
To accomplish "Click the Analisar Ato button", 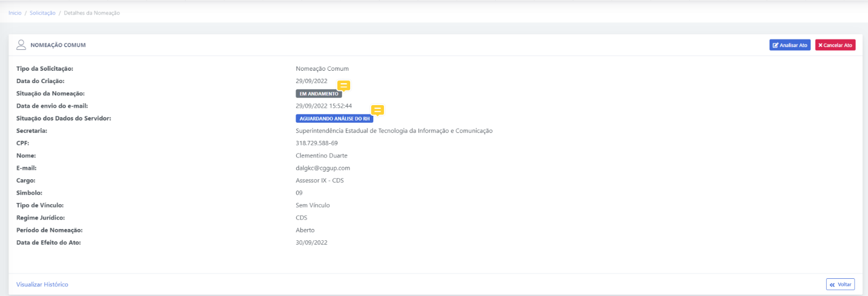I will 790,45.
